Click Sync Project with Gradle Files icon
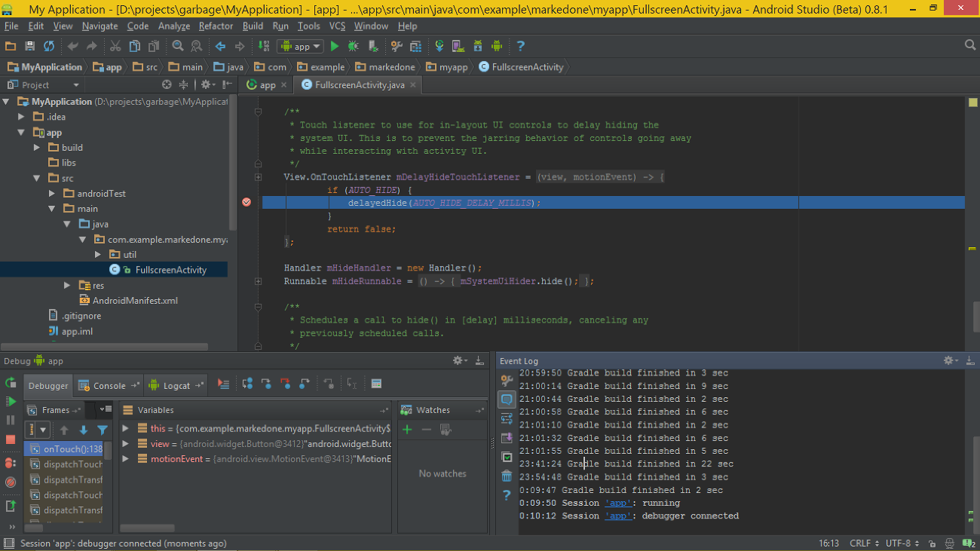The image size is (980, 551). pos(439,47)
